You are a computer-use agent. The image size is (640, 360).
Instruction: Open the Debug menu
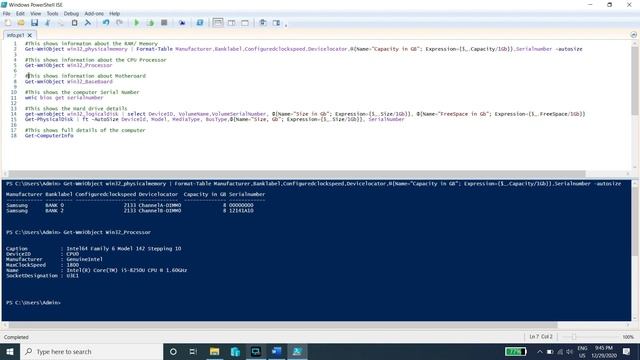(71, 13)
